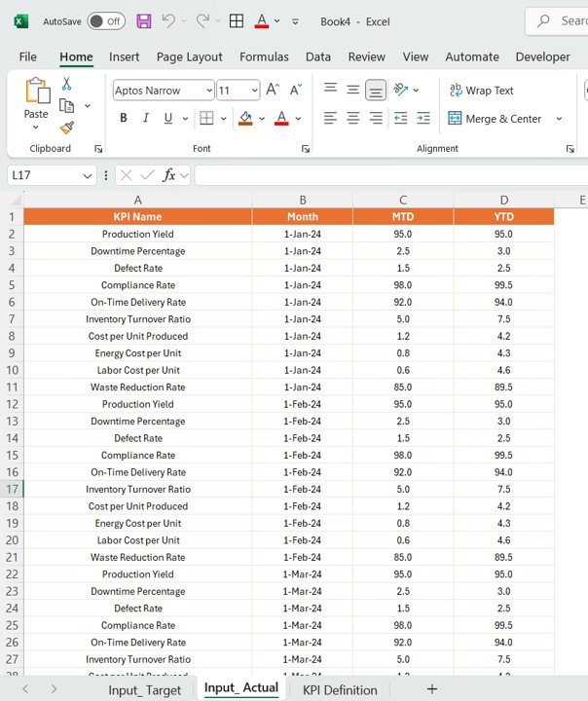Click the Cut scissors icon
This screenshot has height=701, width=588.
pos(66,83)
